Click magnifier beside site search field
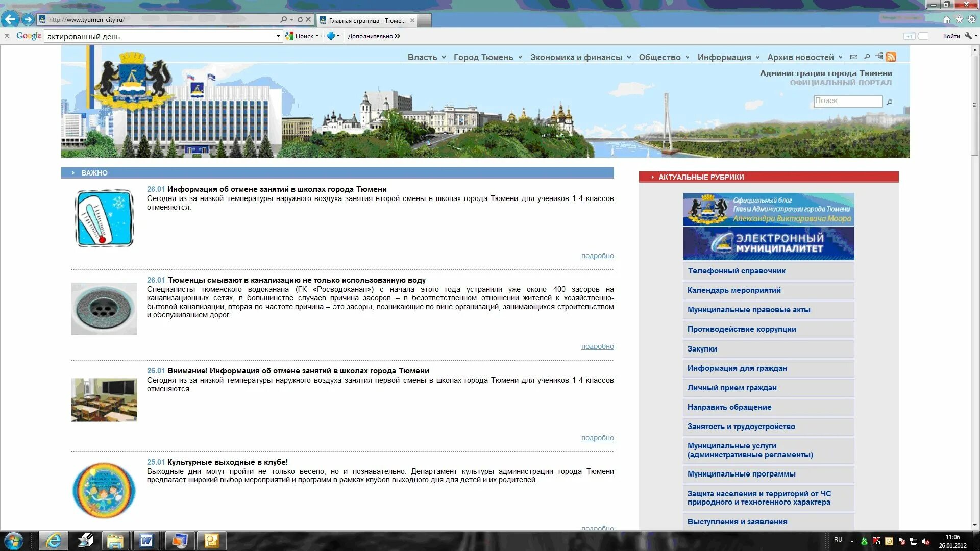The height and width of the screenshot is (551, 980). (890, 102)
